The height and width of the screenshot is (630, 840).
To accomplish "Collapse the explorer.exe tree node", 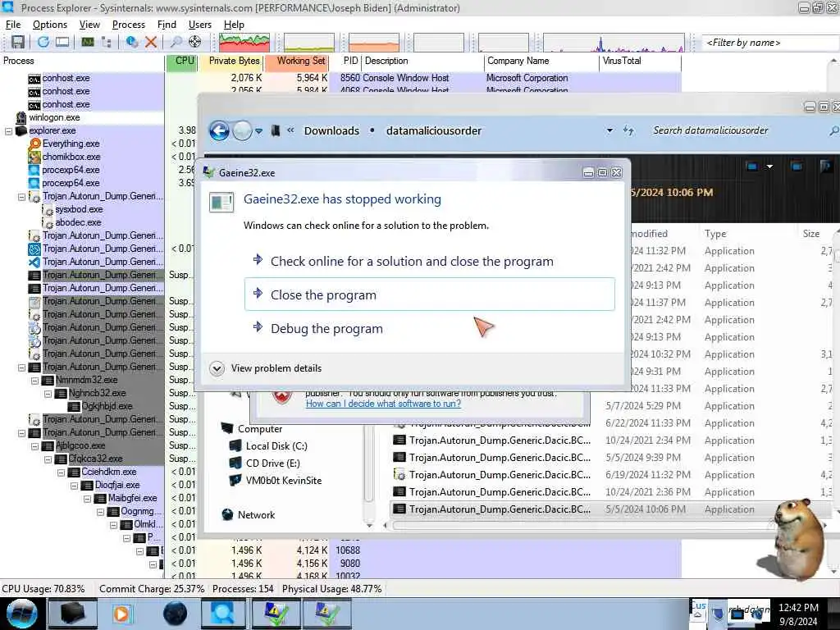I will (x=8, y=131).
